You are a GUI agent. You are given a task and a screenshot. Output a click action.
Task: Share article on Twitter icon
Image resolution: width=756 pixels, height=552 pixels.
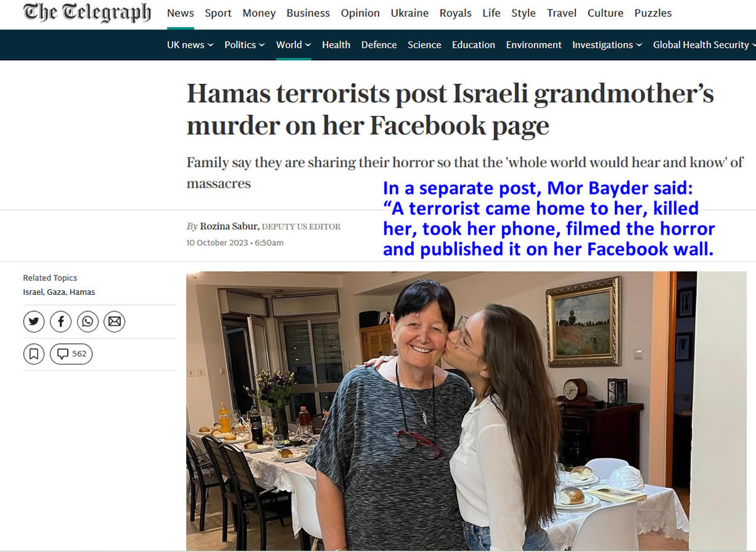click(34, 322)
